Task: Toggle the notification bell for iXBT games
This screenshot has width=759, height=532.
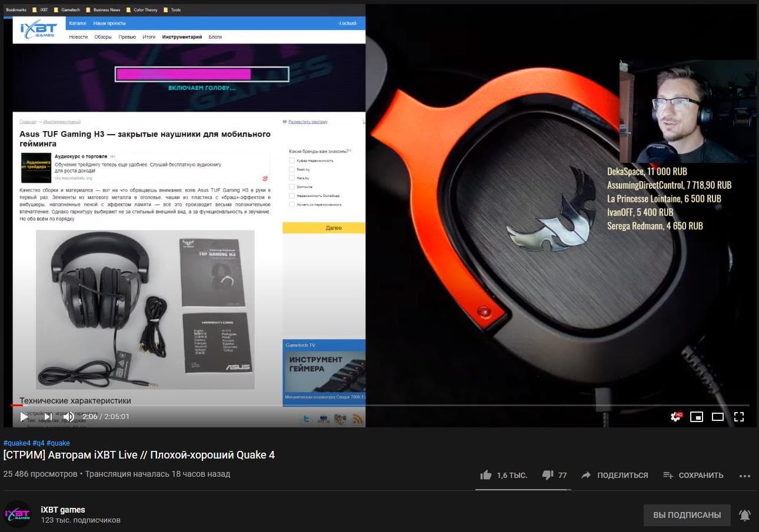Action: point(745,515)
